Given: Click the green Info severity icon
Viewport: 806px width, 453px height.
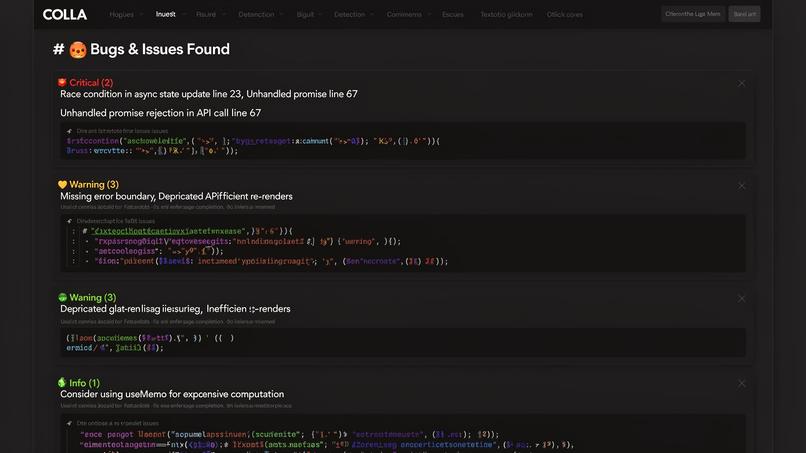Looking at the screenshot, I should pyautogui.click(x=62, y=383).
